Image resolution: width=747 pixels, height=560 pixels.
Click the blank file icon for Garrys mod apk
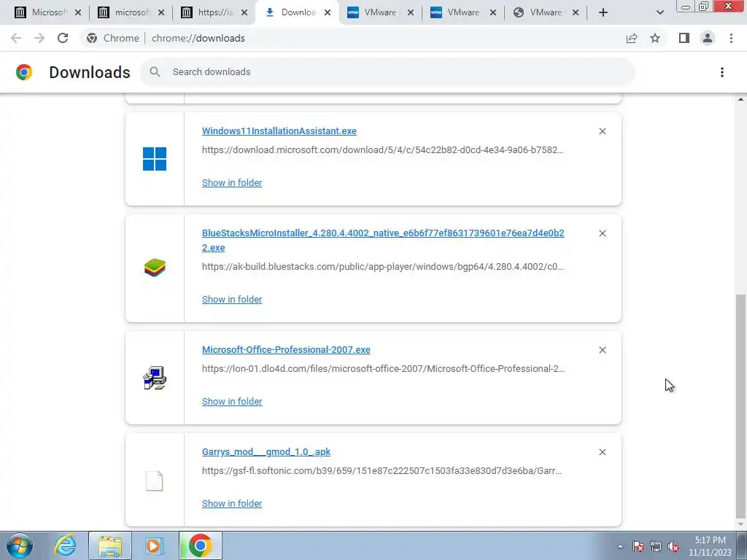155,481
